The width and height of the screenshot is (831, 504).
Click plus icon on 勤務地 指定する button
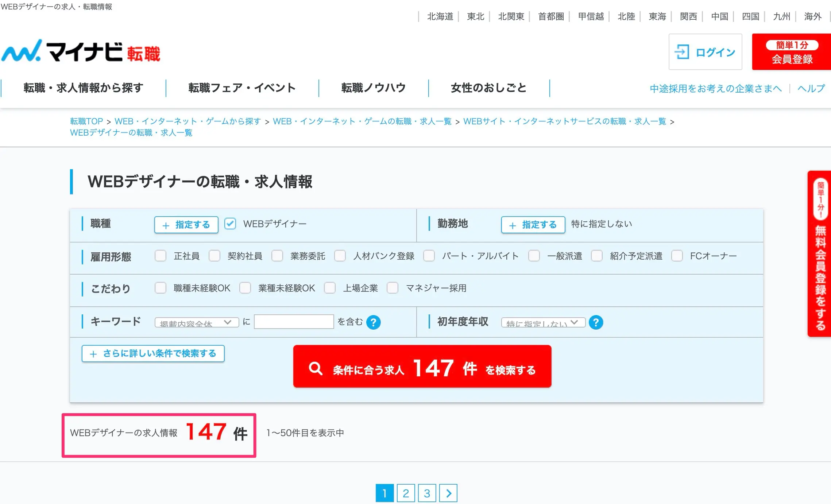pos(513,225)
